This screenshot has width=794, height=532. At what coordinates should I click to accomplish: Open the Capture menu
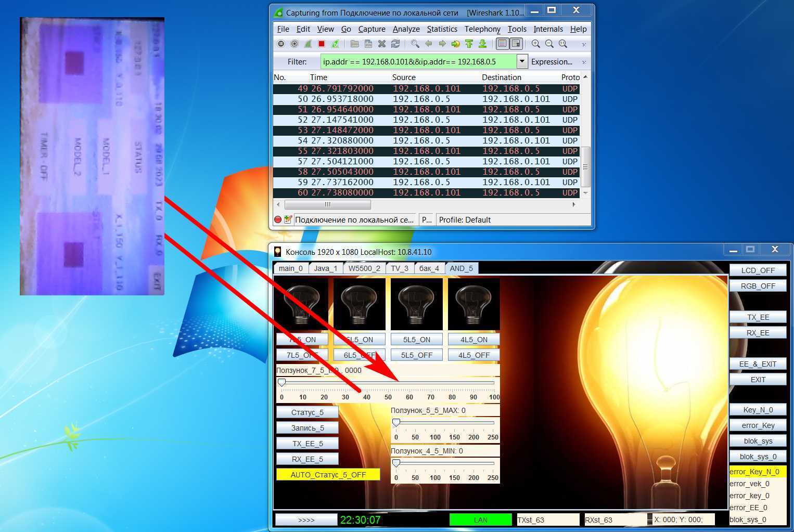pos(372,29)
